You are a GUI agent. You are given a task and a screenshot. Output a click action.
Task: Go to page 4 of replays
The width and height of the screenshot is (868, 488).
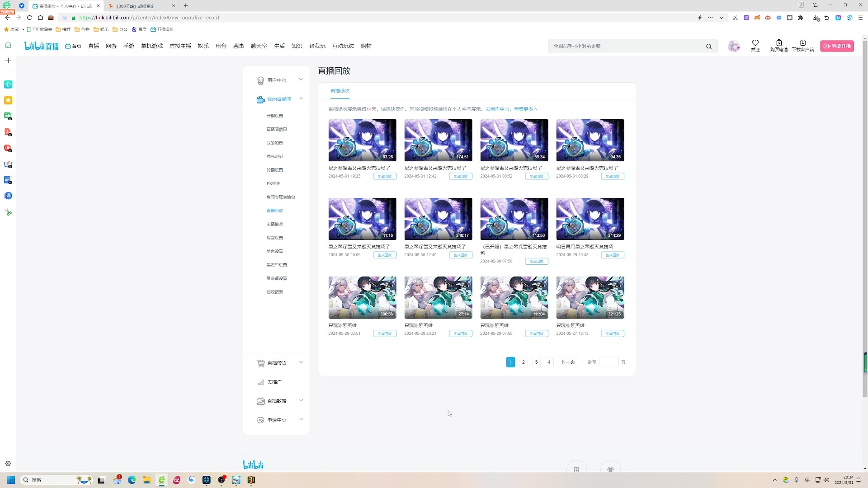(549, 362)
